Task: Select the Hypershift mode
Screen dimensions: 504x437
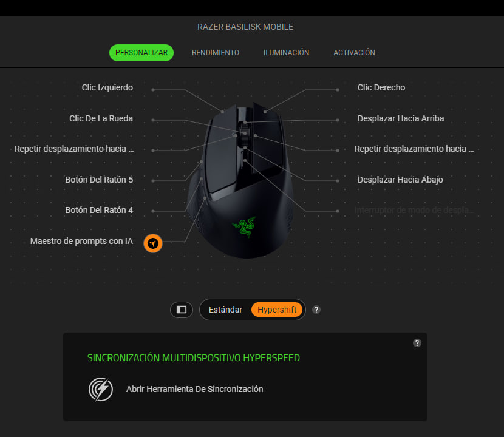Action: [x=277, y=310]
